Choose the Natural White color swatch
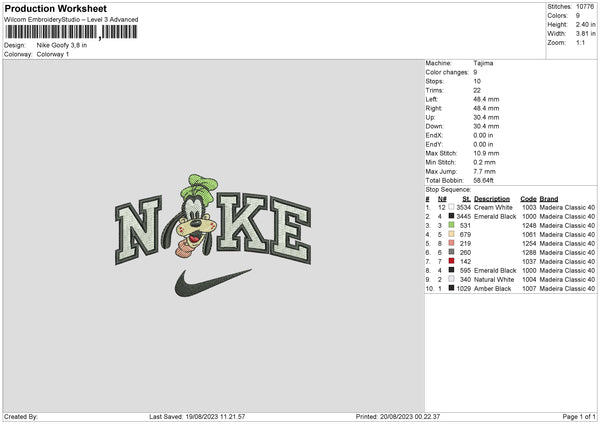600x424 pixels. pos(452,279)
